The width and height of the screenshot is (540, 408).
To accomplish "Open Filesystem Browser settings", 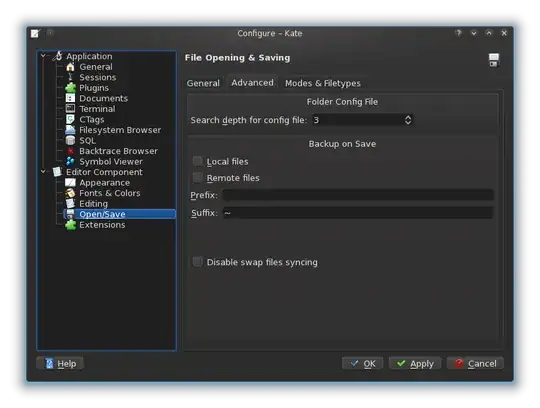I will (120, 130).
